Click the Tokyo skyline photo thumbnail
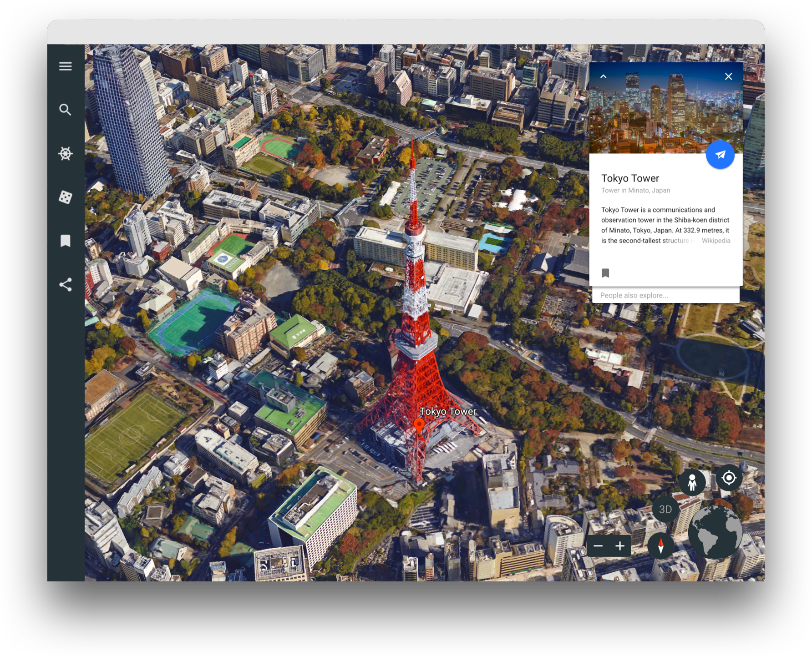Image resolution: width=812 pixels, height=656 pixels. (x=666, y=108)
